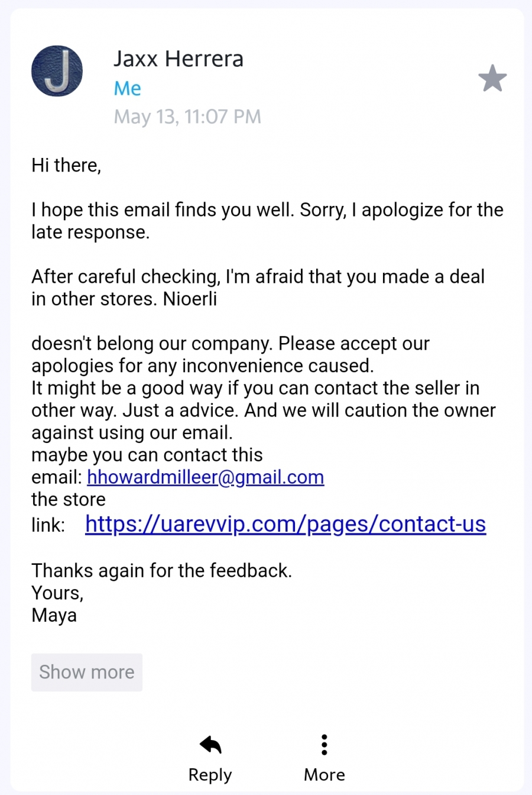Tap the round J avatar

(57, 71)
